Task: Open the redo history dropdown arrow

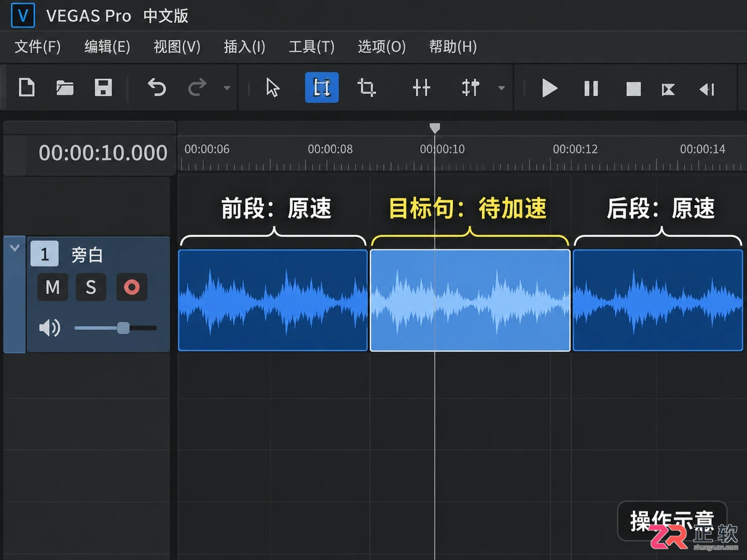Action: [227, 88]
